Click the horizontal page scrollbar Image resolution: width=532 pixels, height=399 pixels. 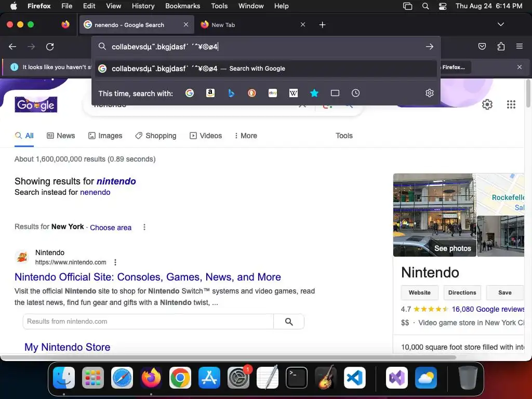pos(228,357)
